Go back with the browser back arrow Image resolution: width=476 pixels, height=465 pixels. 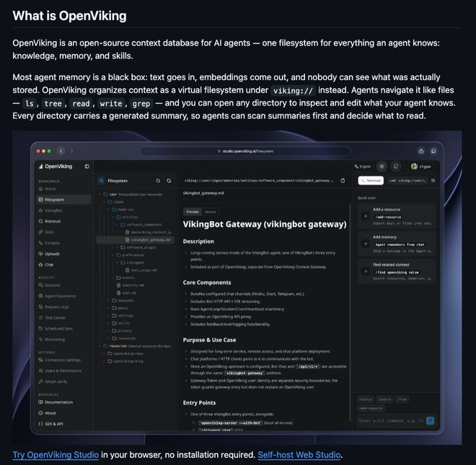pos(61,151)
